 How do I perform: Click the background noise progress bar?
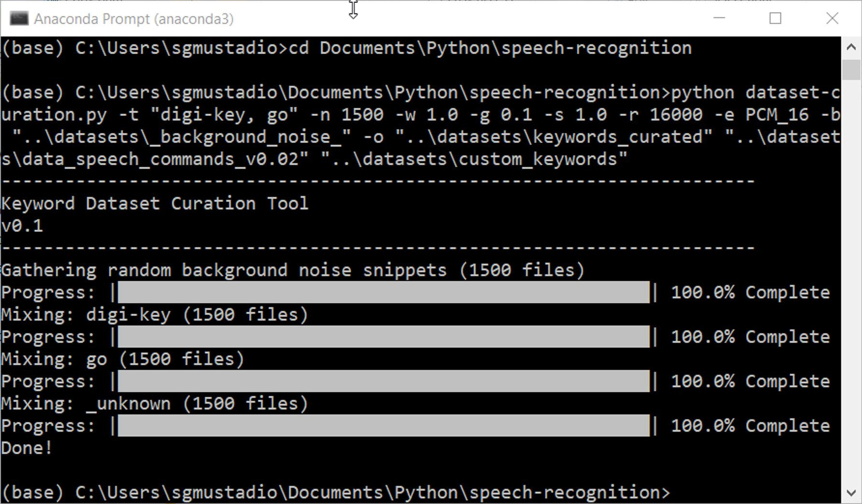[x=382, y=292]
